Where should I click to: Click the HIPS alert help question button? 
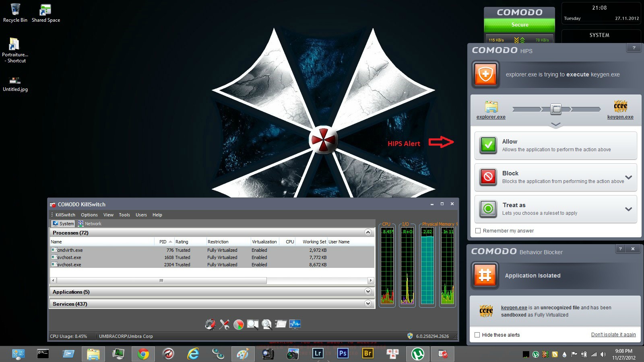tap(634, 48)
